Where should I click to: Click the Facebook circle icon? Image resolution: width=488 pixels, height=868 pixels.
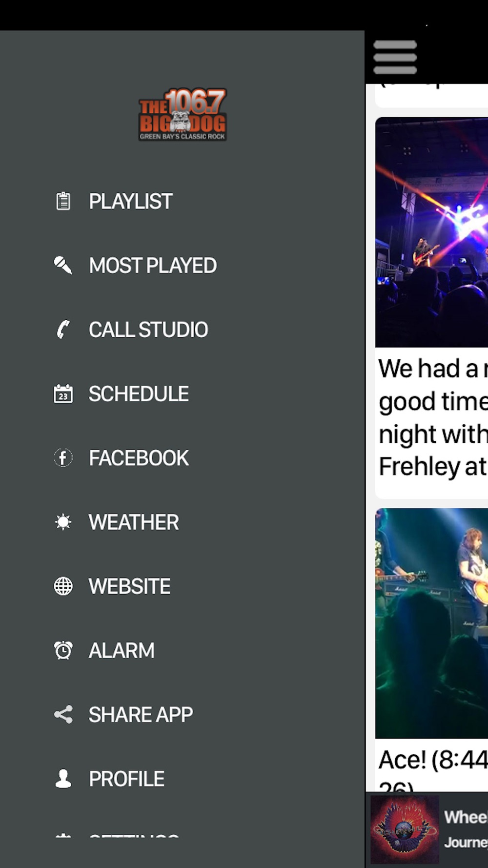[x=63, y=457]
